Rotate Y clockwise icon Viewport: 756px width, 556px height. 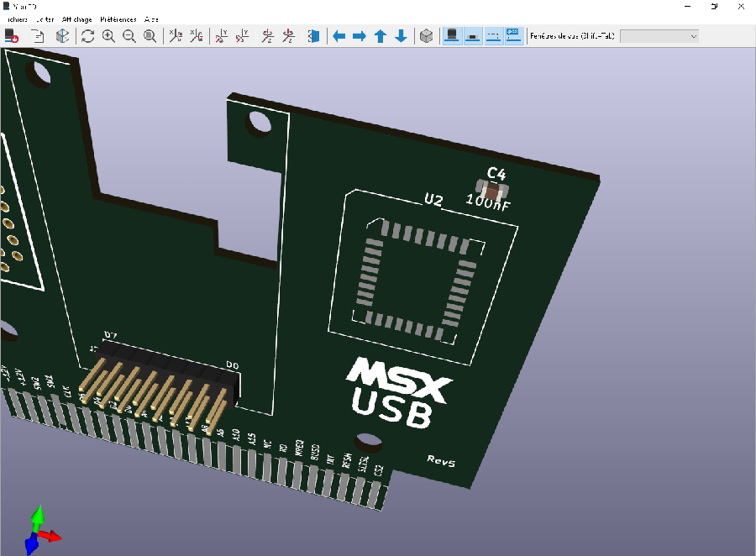(221, 36)
